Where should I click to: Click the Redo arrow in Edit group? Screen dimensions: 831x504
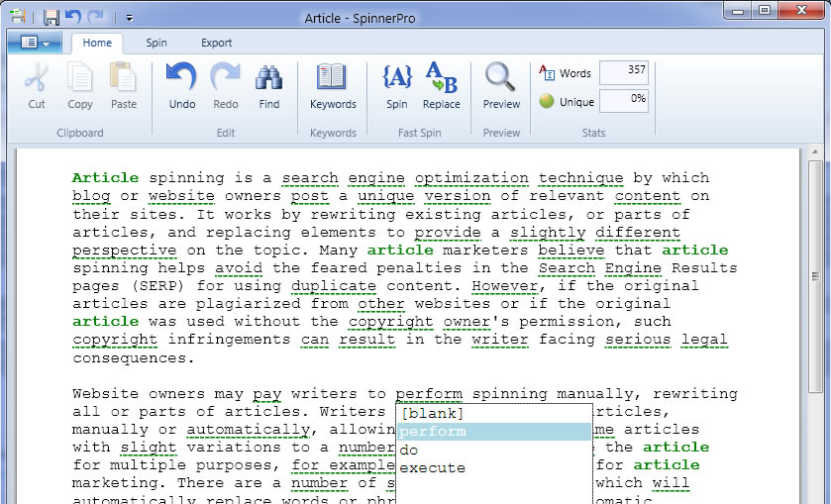coord(226,84)
